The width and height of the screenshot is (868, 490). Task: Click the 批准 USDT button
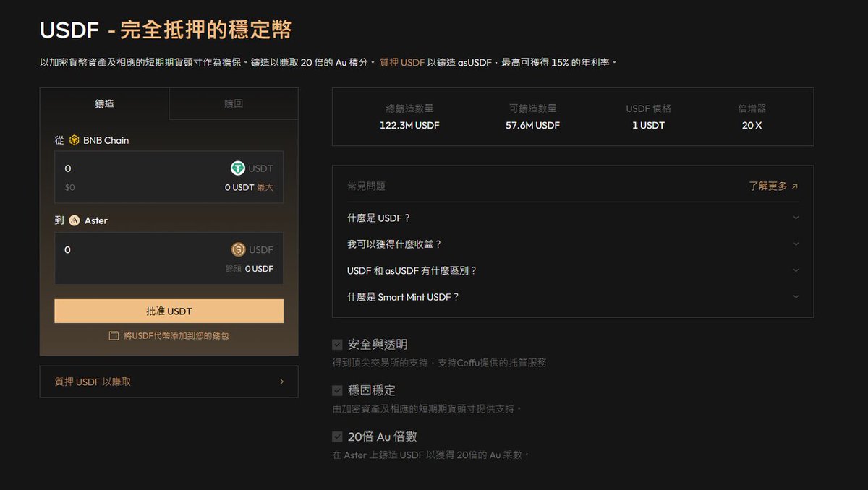click(x=169, y=311)
